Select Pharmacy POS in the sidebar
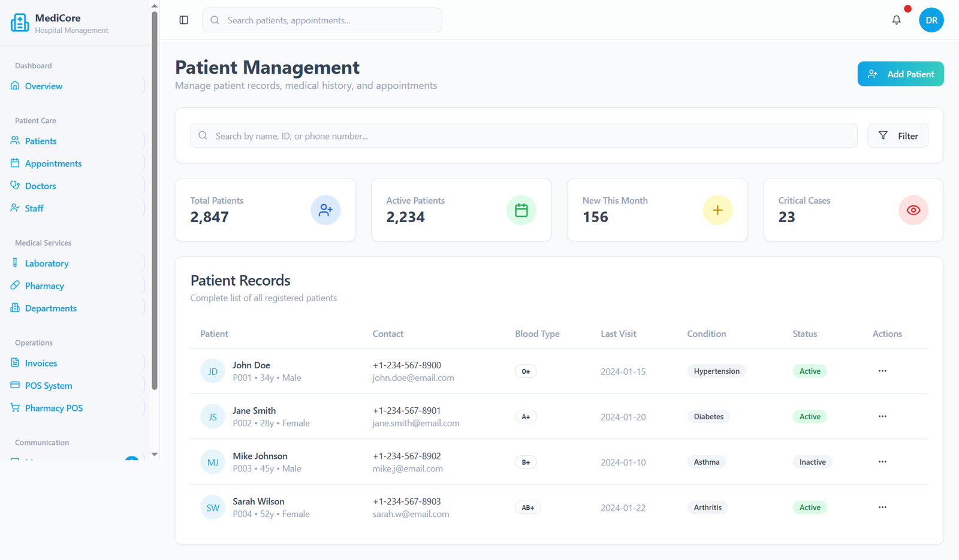Image resolution: width=959 pixels, height=560 pixels. [53, 408]
